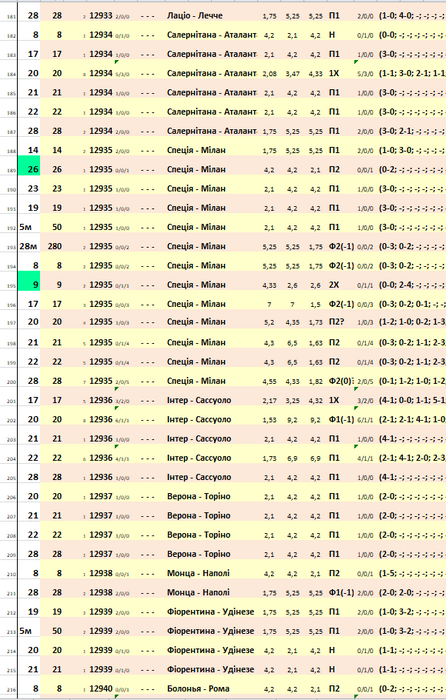Select the '28м' cell in the first column

28,246
